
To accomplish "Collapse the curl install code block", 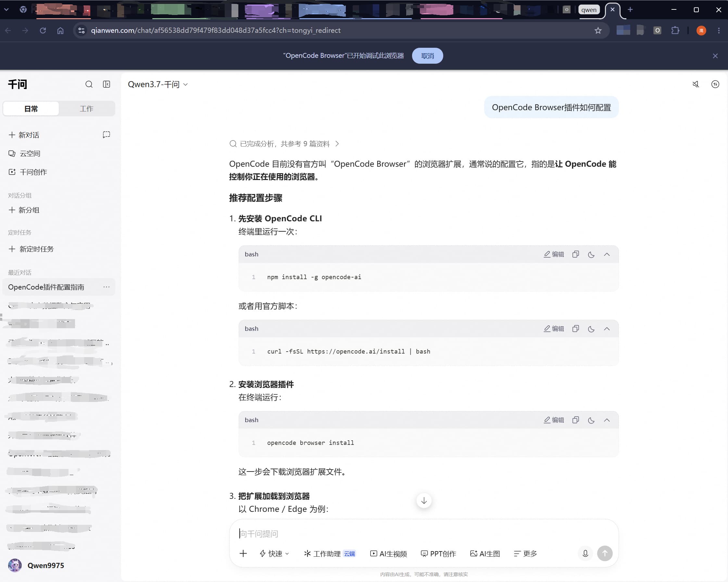I will click(607, 329).
